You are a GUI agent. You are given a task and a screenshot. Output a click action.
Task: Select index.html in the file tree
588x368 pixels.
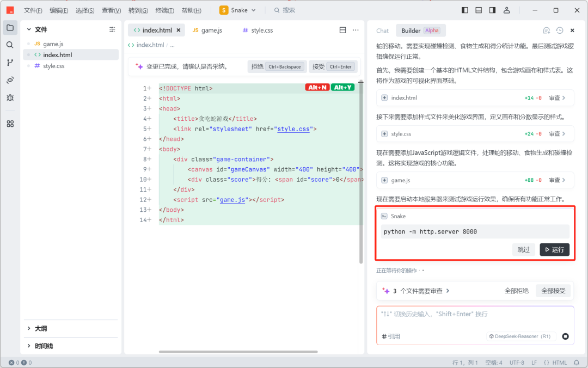(x=71, y=55)
